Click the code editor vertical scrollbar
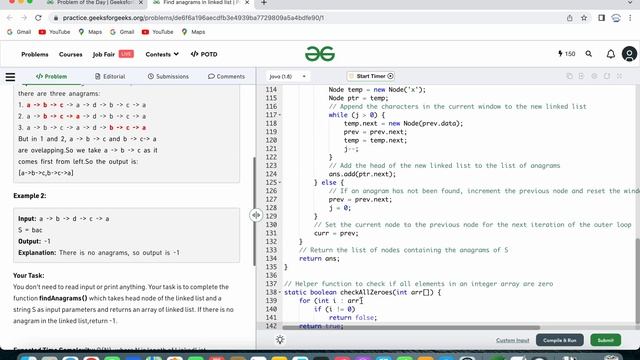The image size is (640, 360). 638,282
